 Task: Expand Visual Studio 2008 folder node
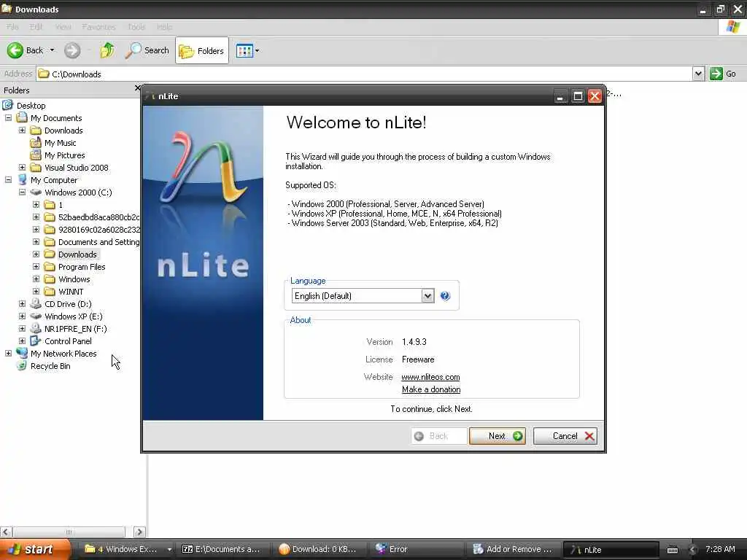coord(22,167)
